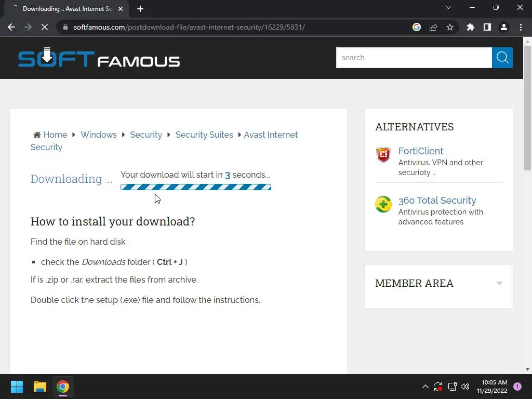Toggle the browser side panel icon

pos(487,27)
